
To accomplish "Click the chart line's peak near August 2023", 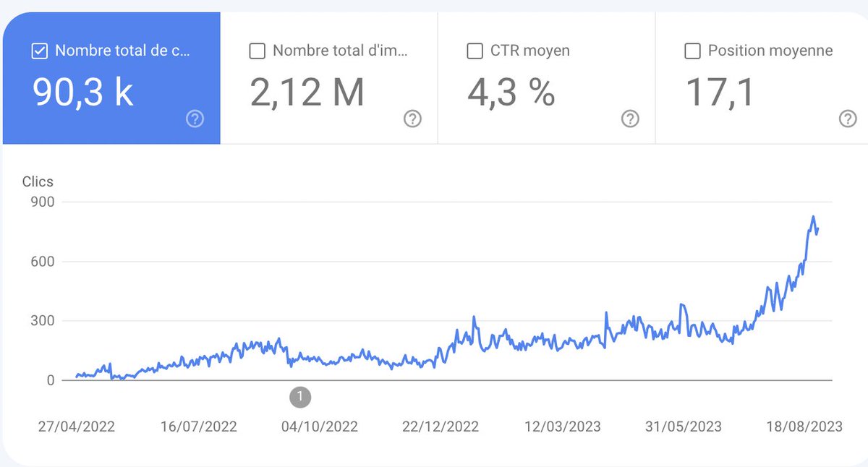I will coord(813,217).
